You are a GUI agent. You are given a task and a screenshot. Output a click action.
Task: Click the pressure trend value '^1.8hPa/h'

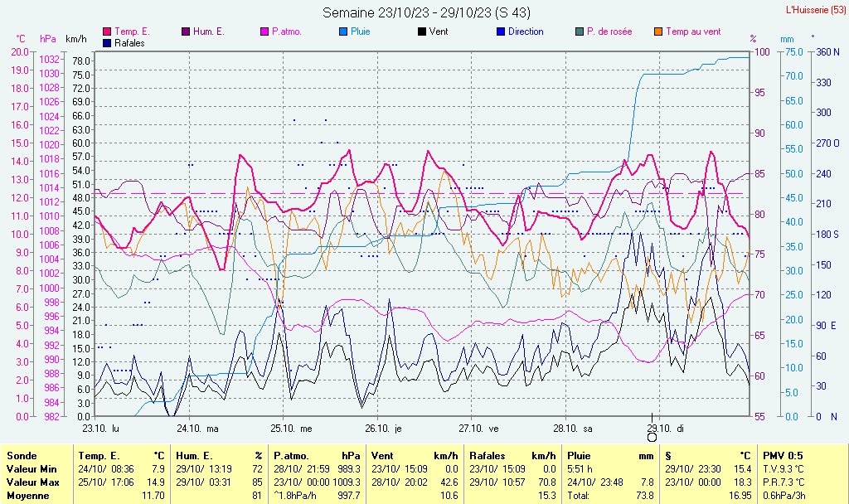(295, 496)
